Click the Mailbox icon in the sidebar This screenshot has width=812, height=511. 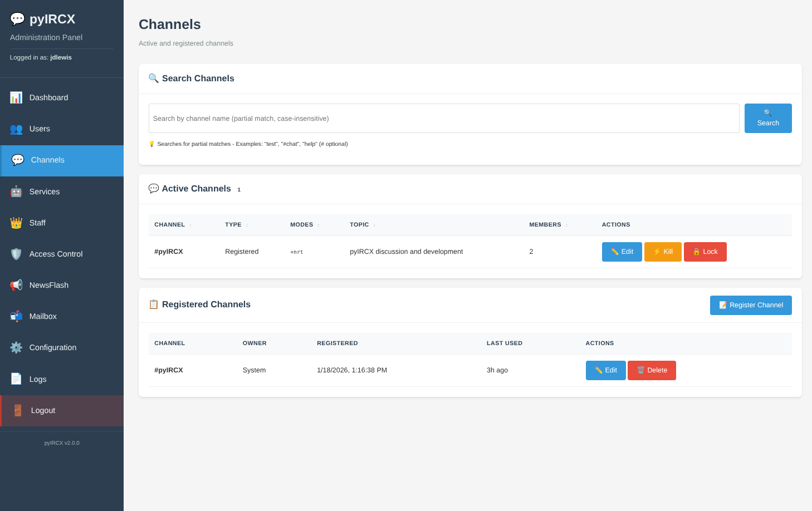[16, 316]
